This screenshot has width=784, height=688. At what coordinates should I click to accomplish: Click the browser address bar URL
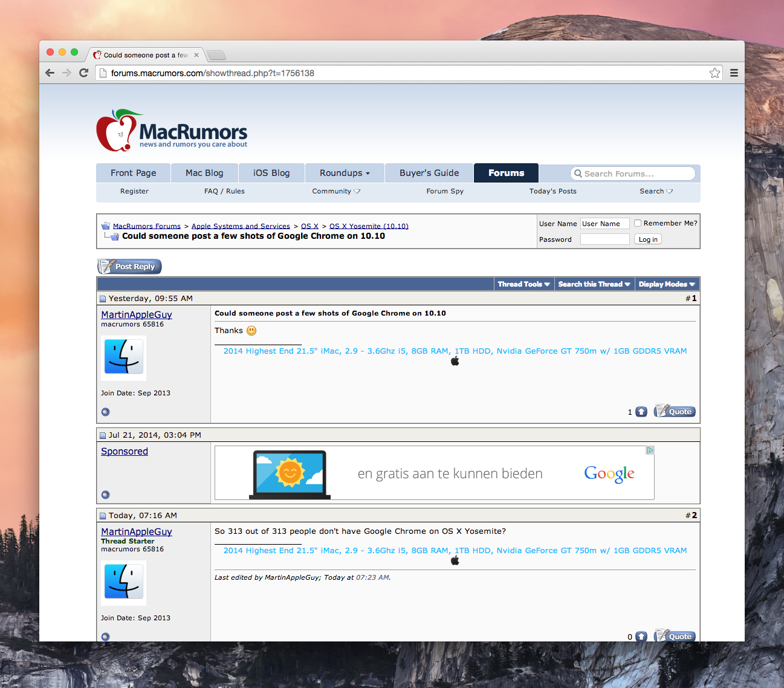pos(213,73)
